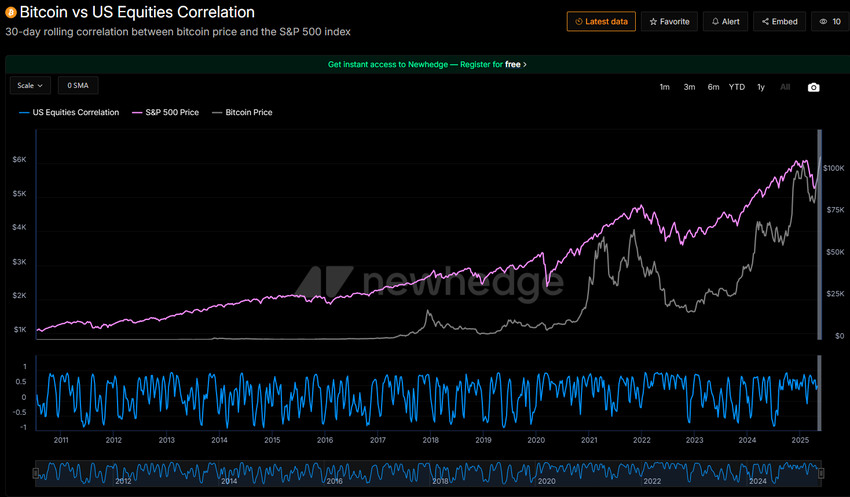Click the left navigator range handle
The image size is (850, 497).
click(x=36, y=472)
